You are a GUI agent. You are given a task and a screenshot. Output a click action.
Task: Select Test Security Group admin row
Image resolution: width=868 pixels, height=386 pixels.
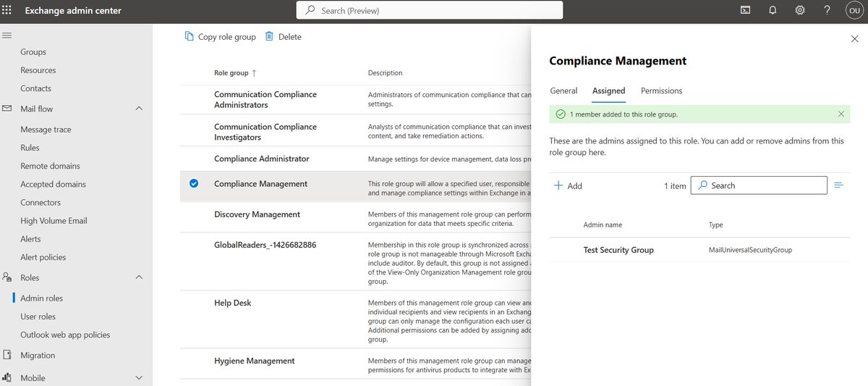point(699,250)
